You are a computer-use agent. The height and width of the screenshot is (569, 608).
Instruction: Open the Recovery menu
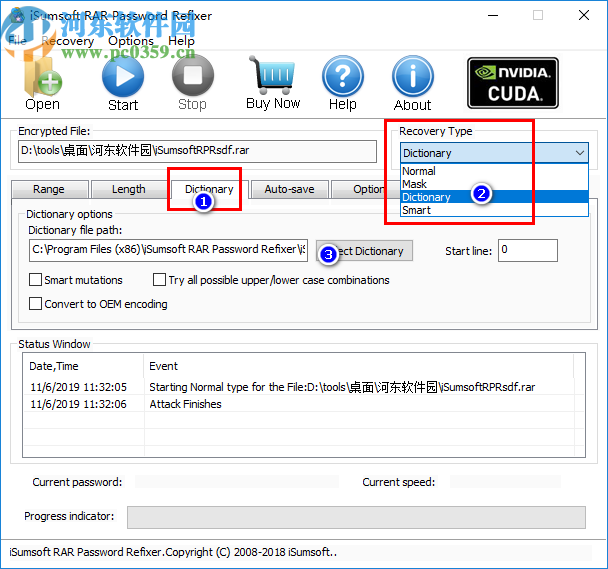click(x=68, y=41)
